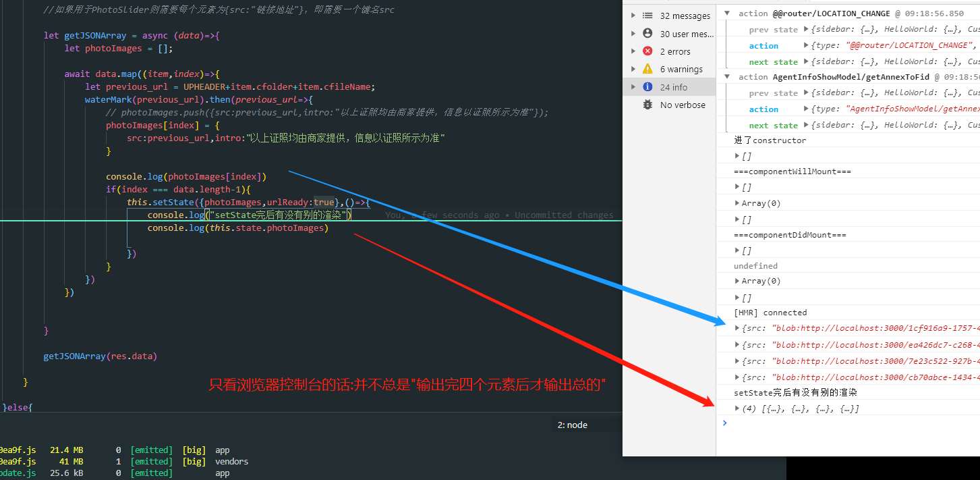Collapse the AgentInfoShowModel/getAnnexToFid action group
This screenshot has height=480, width=980.
coord(726,77)
